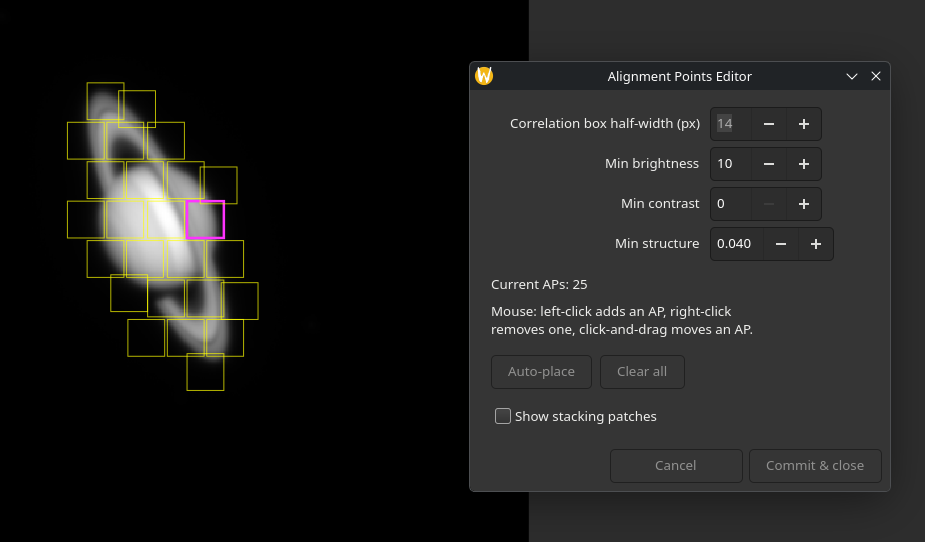Close the Alignment Points Editor dialog
The height and width of the screenshot is (542, 925).
[875, 77]
